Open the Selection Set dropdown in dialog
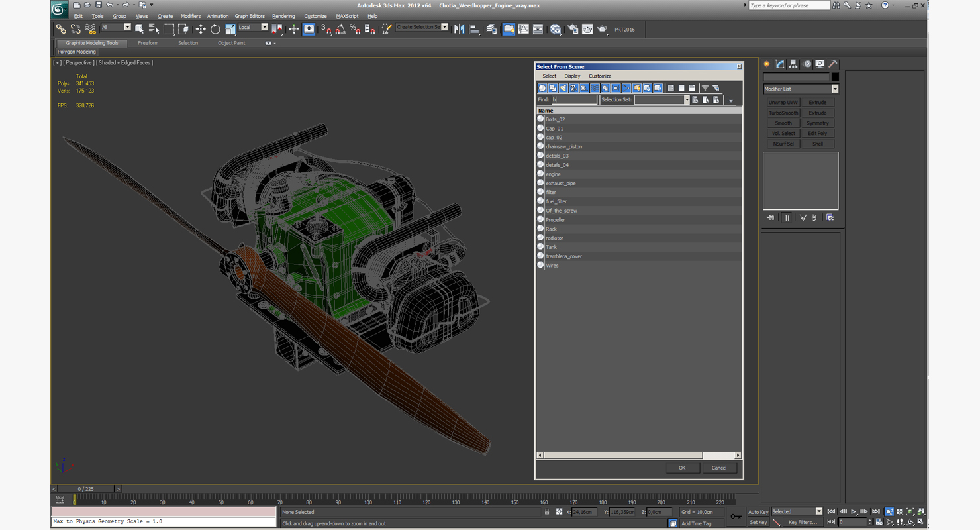Screen dimensions: 980x530 pyautogui.click(x=686, y=100)
